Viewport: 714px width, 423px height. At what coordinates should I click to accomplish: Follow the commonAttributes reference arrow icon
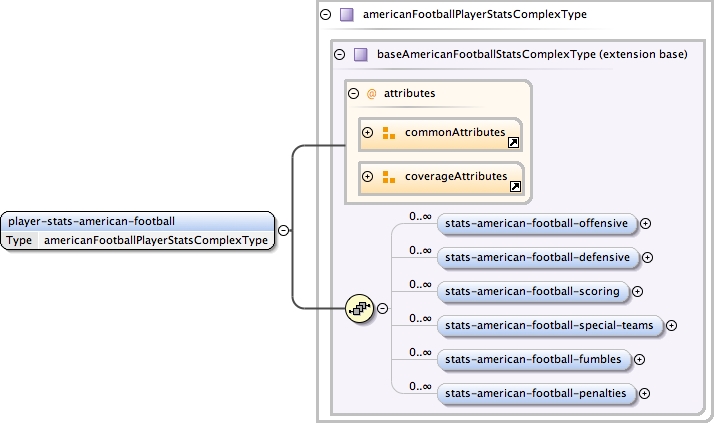[513, 142]
